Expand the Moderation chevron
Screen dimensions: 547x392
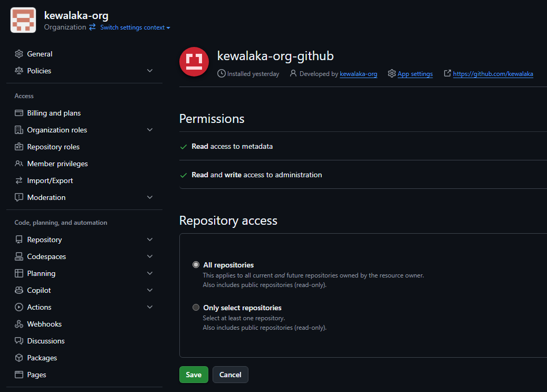pyautogui.click(x=150, y=197)
